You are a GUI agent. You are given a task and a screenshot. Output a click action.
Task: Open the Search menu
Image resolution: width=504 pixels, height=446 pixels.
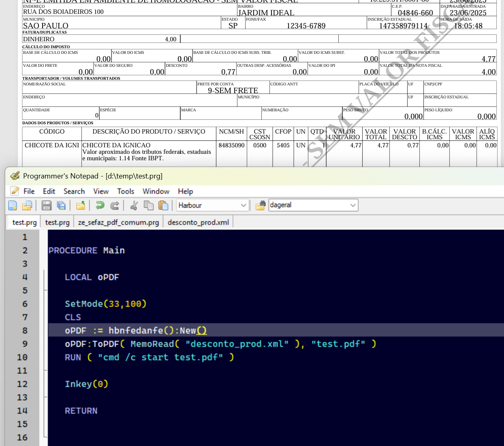pos(74,191)
